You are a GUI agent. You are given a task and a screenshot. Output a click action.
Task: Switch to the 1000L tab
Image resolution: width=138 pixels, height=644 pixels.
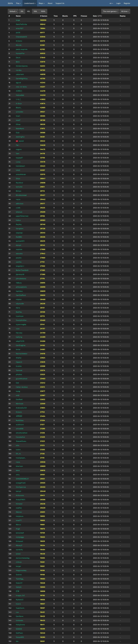(43, 11)
